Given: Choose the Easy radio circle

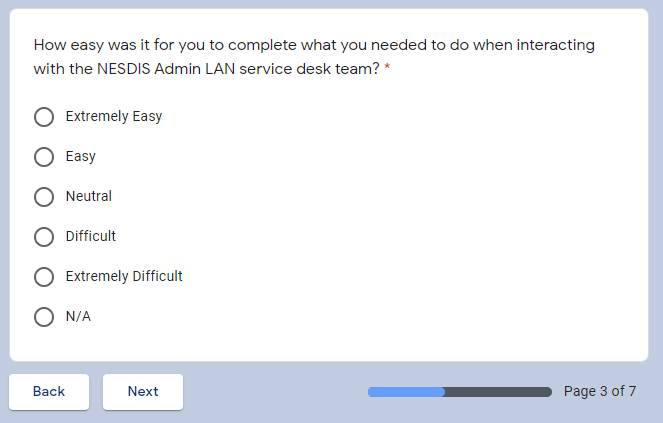Looking at the screenshot, I should 44,157.
